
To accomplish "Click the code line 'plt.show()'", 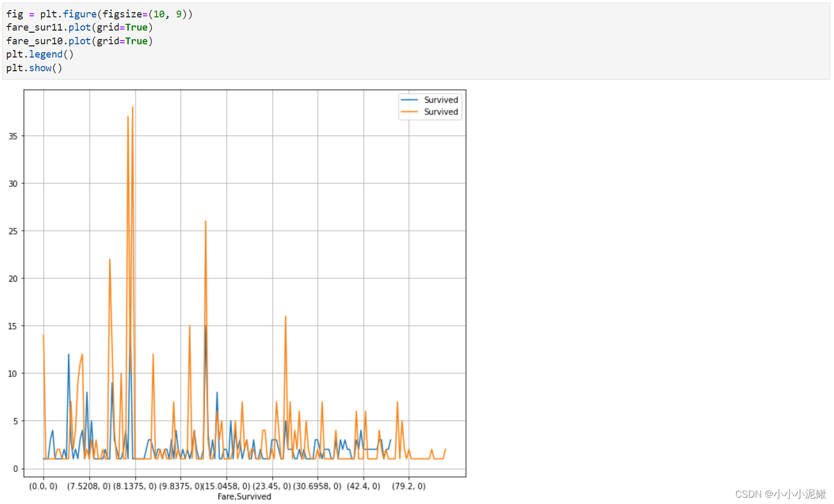I will click(x=34, y=68).
